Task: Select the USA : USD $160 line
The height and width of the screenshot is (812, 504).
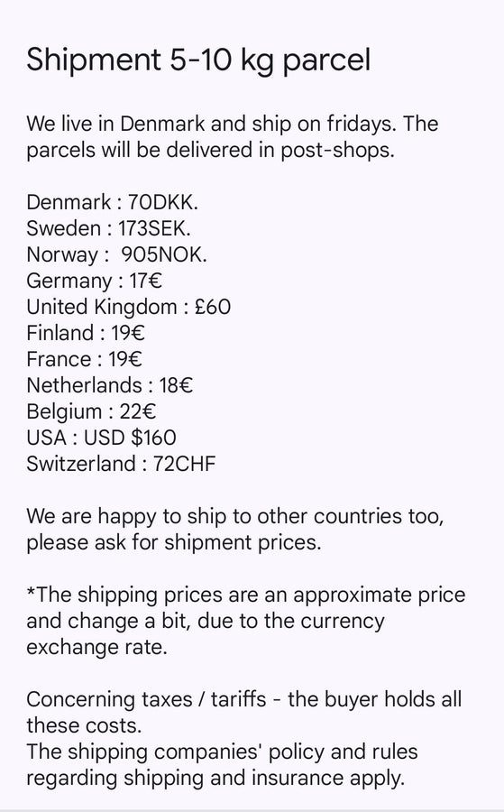Action: [x=101, y=438]
